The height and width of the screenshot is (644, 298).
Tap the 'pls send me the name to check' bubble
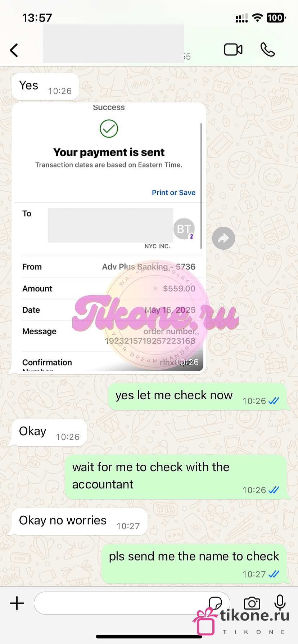(194, 564)
